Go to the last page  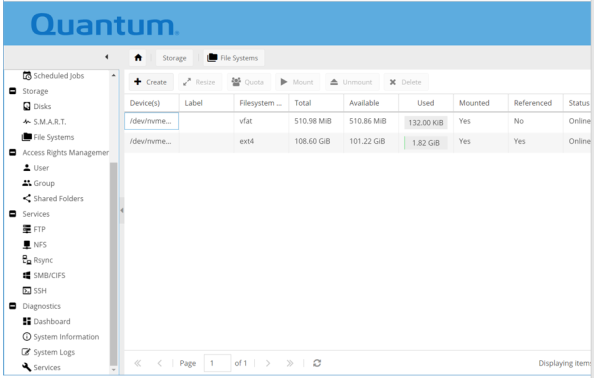click(290, 363)
